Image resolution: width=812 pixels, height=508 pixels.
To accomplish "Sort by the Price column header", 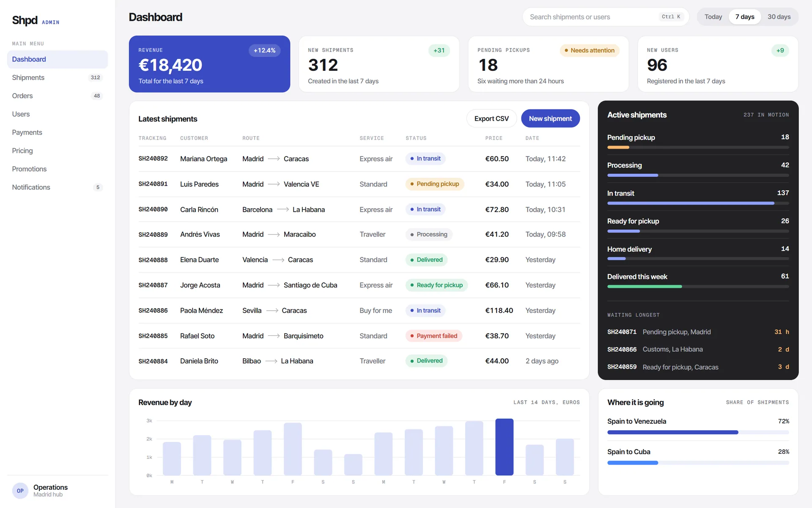I will tap(494, 138).
